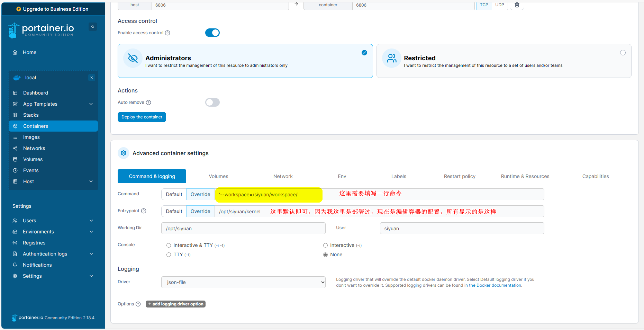
Task: Open the logging Driver dropdown
Action: click(243, 282)
